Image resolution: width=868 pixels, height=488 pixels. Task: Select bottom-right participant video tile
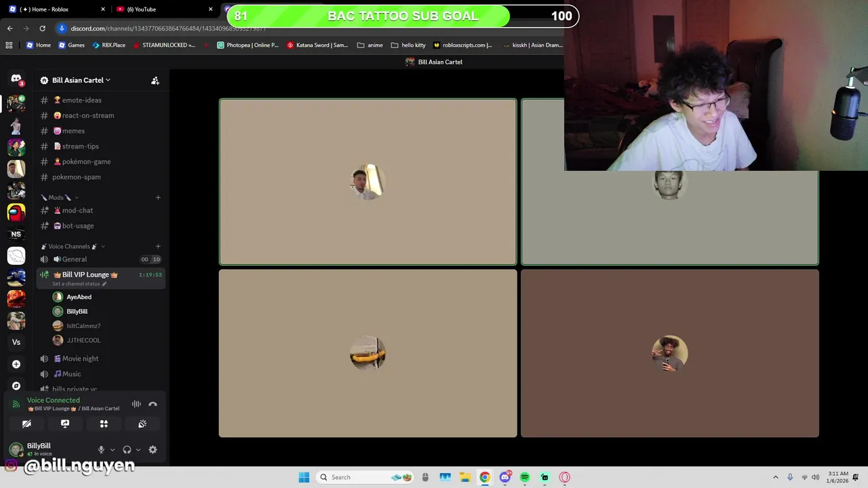click(x=670, y=353)
